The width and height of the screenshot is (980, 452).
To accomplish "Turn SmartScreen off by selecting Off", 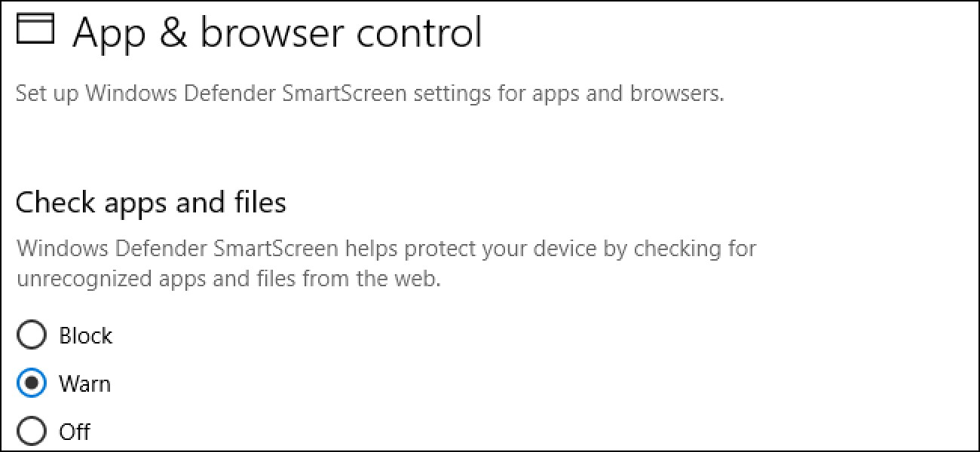I will coord(32,431).
